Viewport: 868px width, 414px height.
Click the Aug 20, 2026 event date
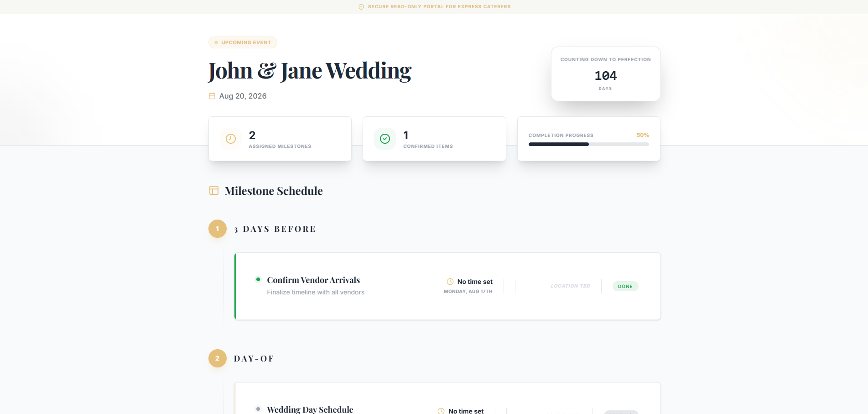(243, 96)
